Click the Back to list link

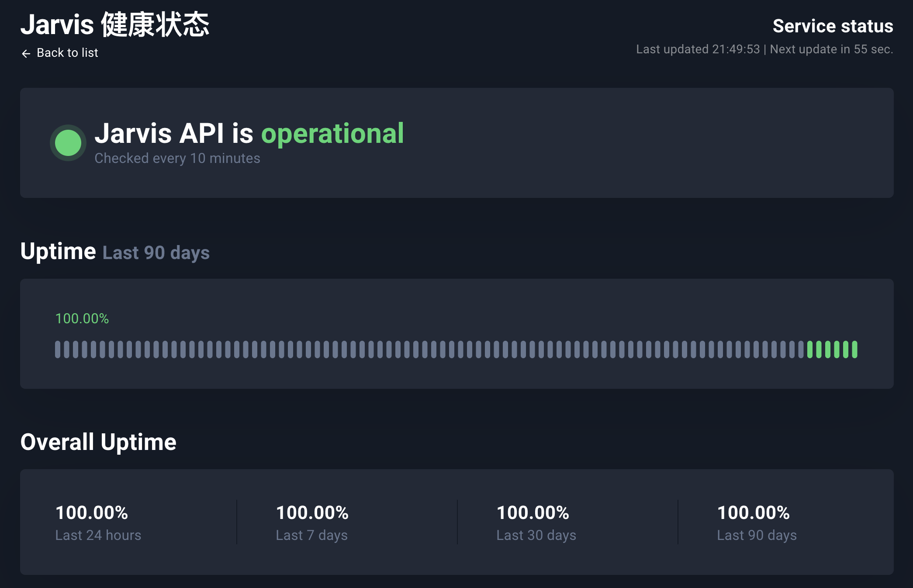tap(60, 53)
